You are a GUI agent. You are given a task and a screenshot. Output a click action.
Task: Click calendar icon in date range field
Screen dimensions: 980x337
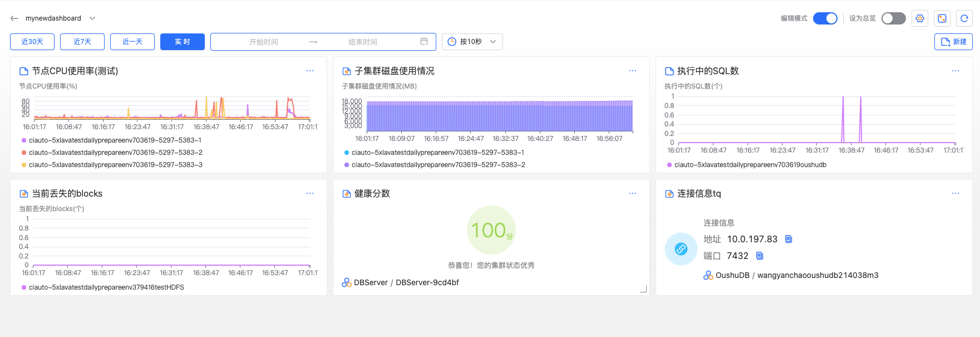424,42
